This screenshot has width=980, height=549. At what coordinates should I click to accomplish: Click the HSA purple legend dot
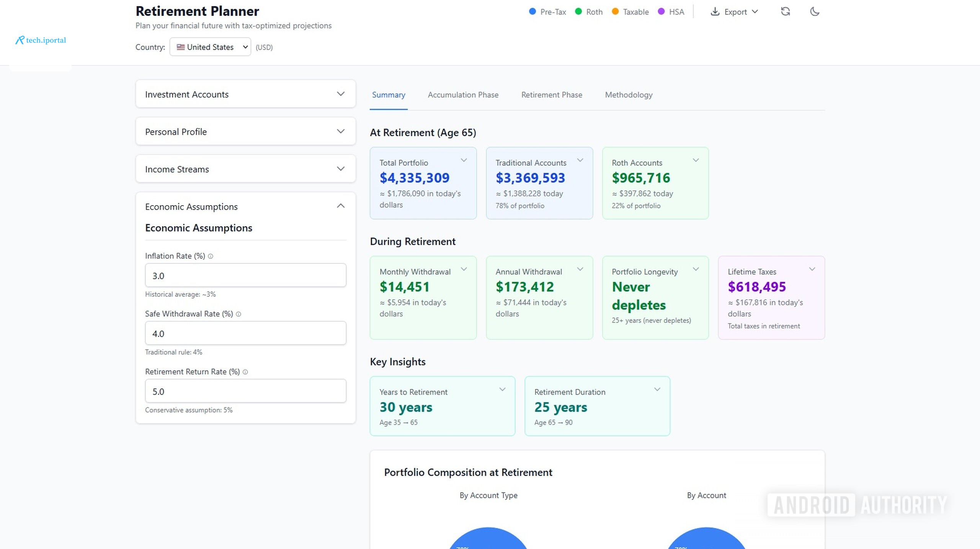661,11
